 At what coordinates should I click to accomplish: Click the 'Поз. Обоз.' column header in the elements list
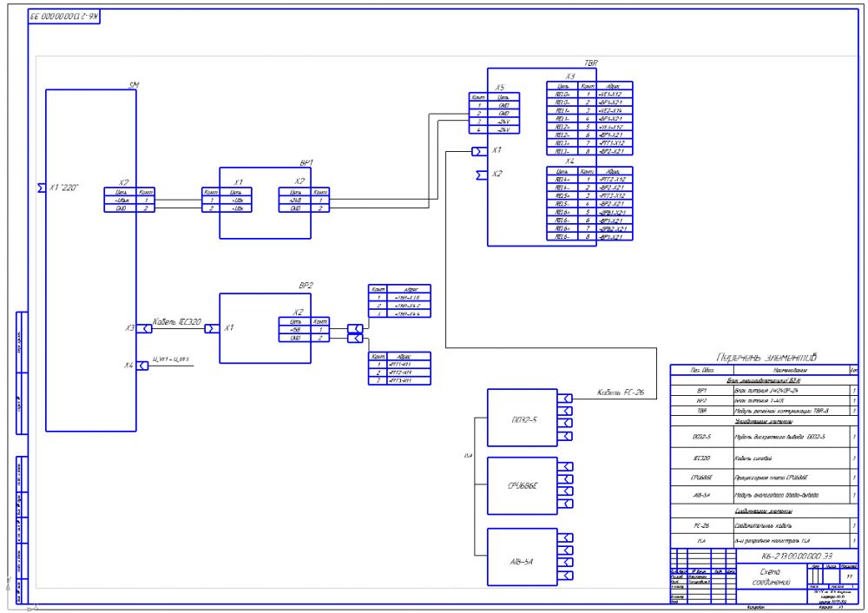tap(702, 370)
